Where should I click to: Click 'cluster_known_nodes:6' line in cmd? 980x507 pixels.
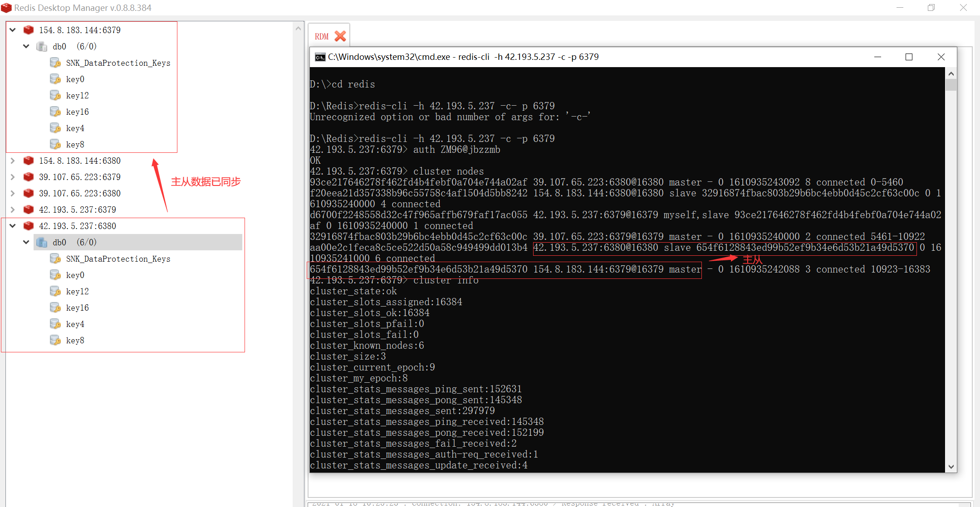[x=367, y=346]
